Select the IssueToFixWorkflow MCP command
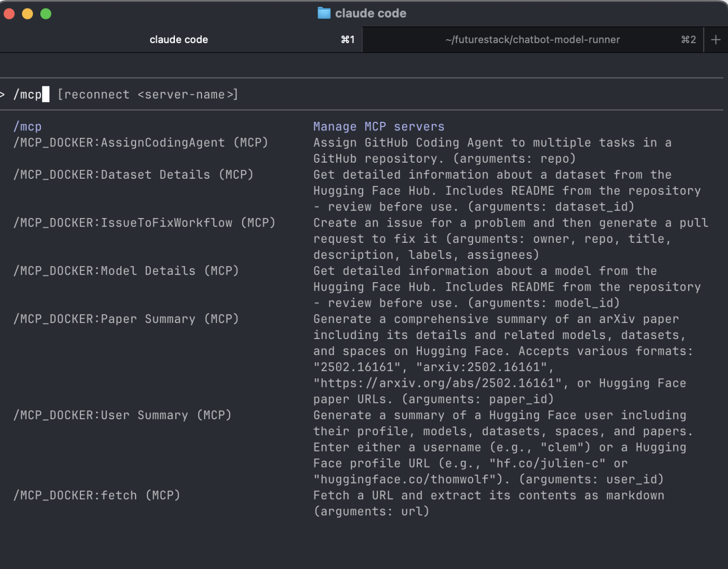Image resolution: width=728 pixels, height=569 pixels. 144,222
